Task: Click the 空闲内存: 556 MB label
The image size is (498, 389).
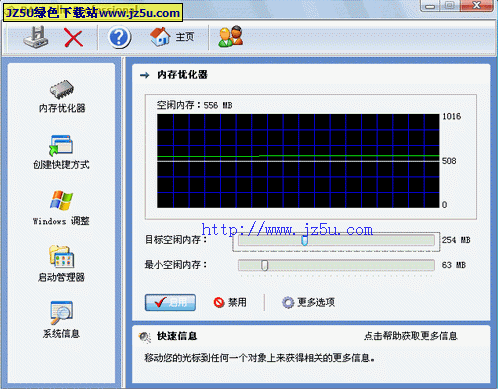Action: pos(194,105)
